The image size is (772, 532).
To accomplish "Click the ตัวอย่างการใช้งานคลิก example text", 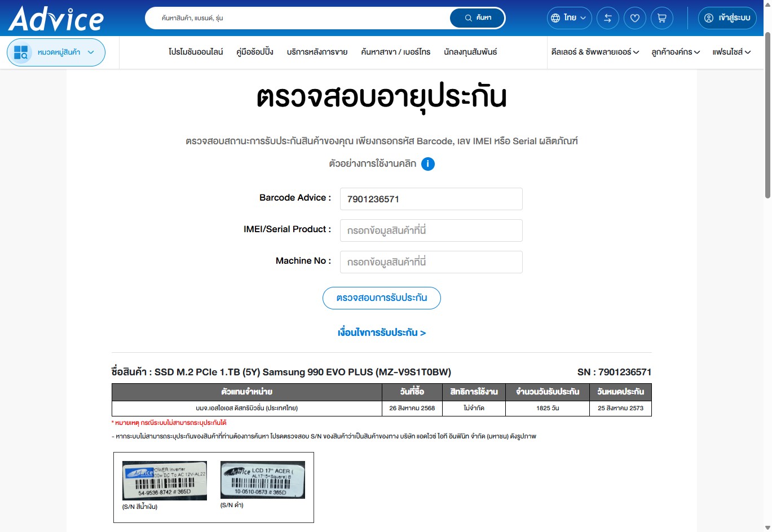I will [x=373, y=164].
